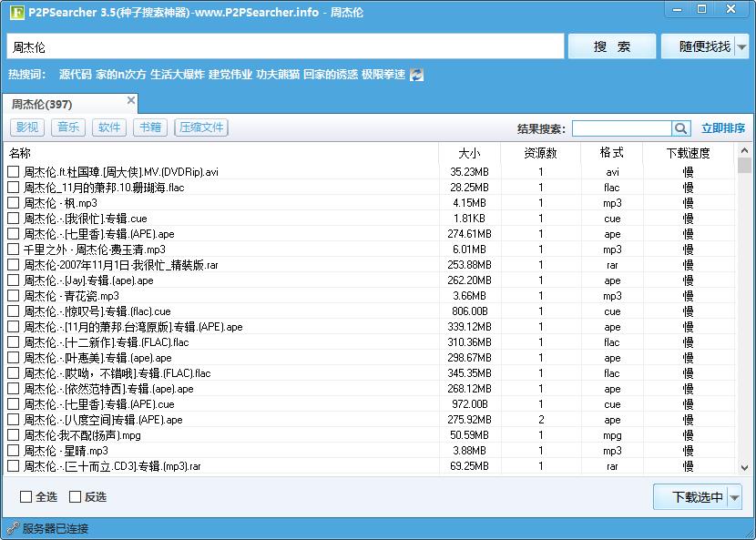Select row 周杰伦.-.[十二新作].专辑.(FLAC).flac
The height and width of the screenshot is (540, 756).
click(x=371, y=342)
